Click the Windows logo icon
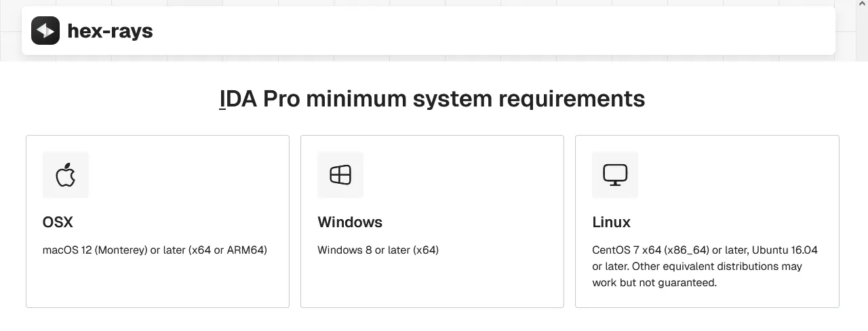The height and width of the screenshot is (331, 868). [340, 175]
